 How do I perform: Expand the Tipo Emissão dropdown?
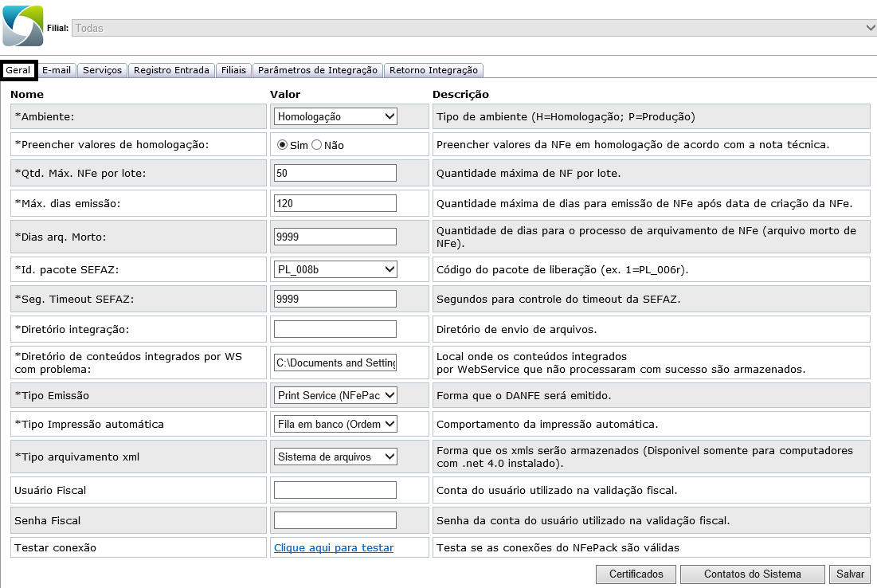pyautogui.click(x=335, y=394)
